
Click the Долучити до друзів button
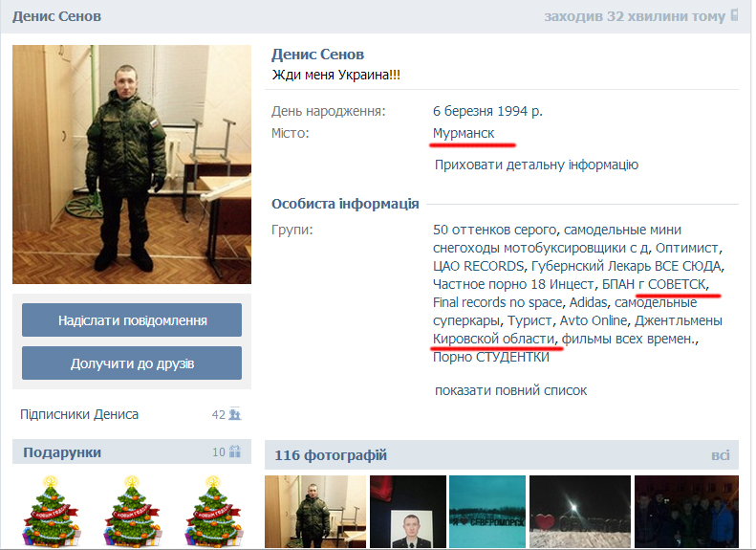(x=132, y=363)
